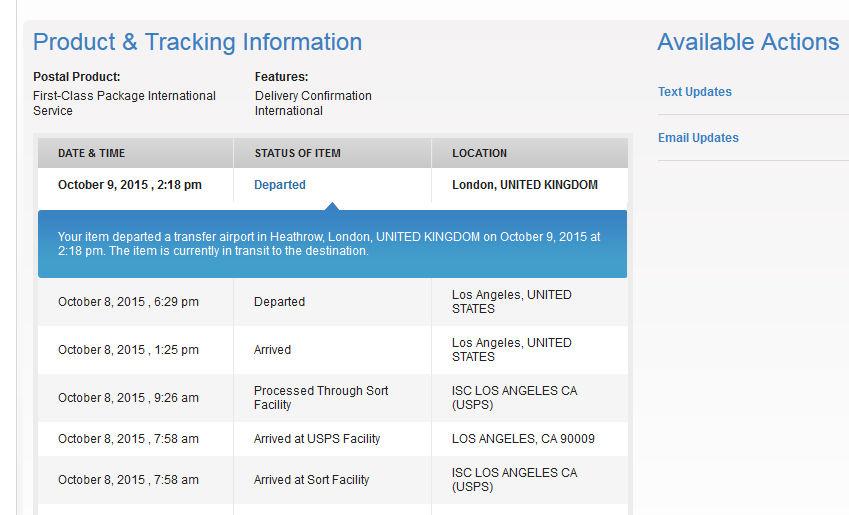Click the Available Actions heading
Screen dimensions: 849x515
tap(748, 42)
